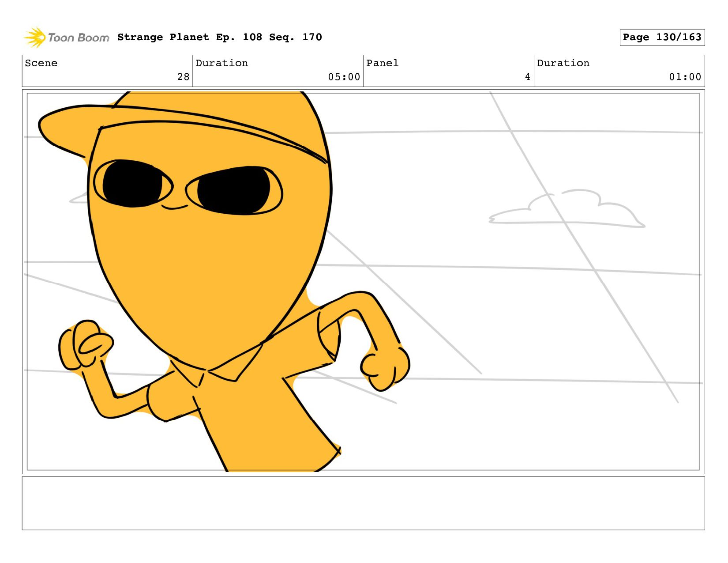Screen dimensions: 728x563
Task: Click the "Page 130/163" page indicator box
Action: (x=662, y=37)
